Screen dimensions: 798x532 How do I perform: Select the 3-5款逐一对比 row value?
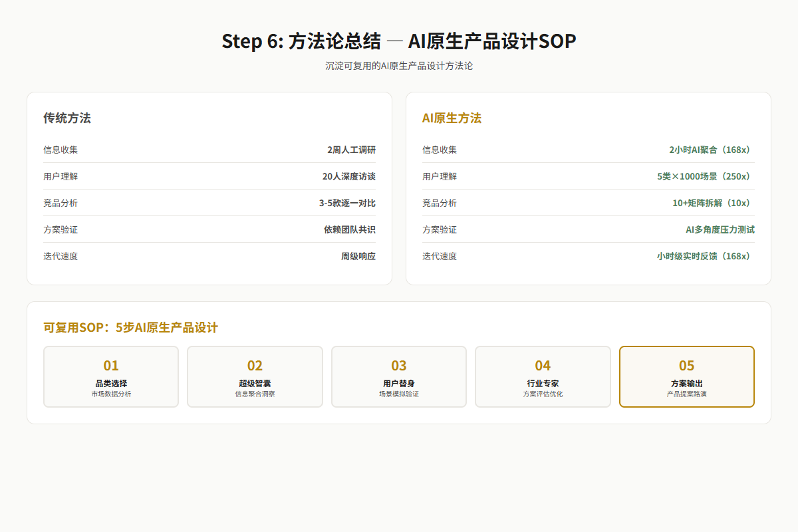[347, 203]
